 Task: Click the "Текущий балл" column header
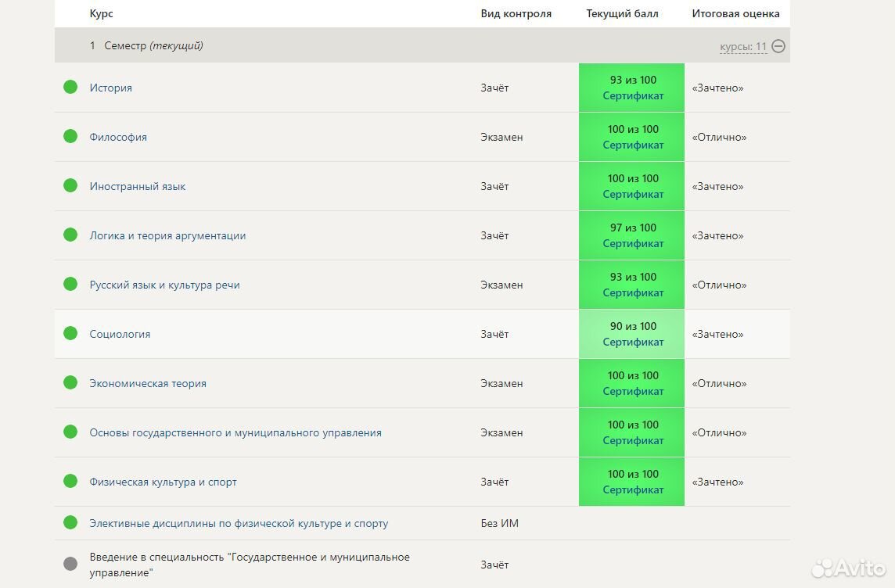(622, 13)
